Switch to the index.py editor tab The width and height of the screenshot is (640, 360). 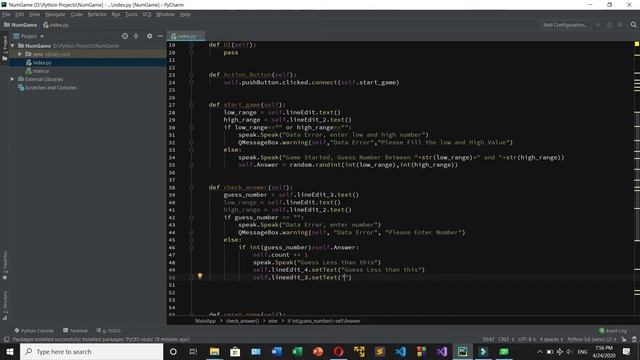[187, 36]
